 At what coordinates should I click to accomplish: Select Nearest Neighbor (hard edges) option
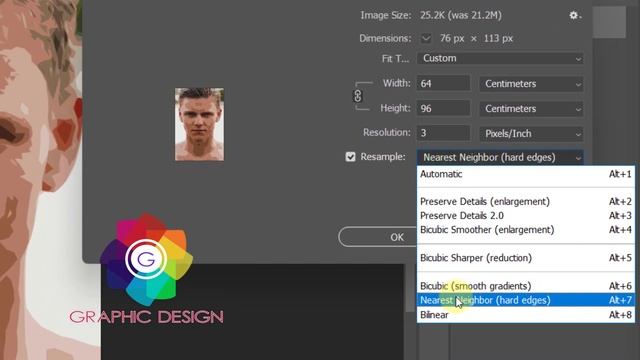click(526, 300)
